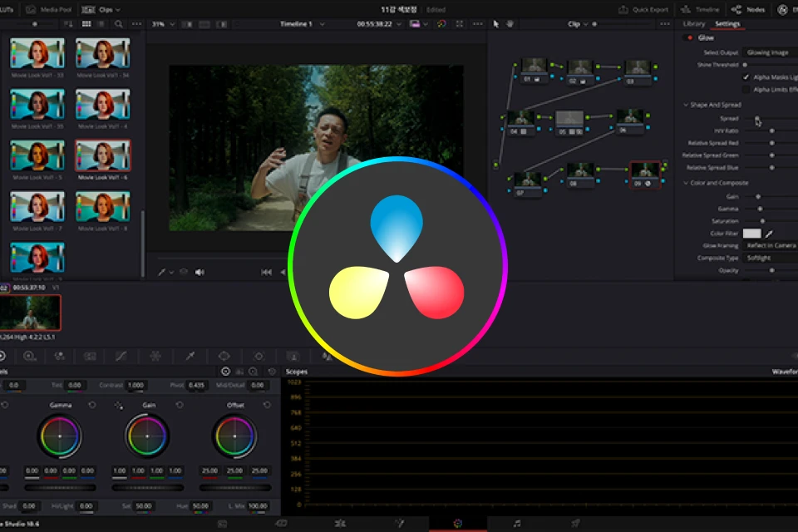Reset the Offset wheel
The width and height of the screenshot is (798, 532).
(x=267, y=406)
